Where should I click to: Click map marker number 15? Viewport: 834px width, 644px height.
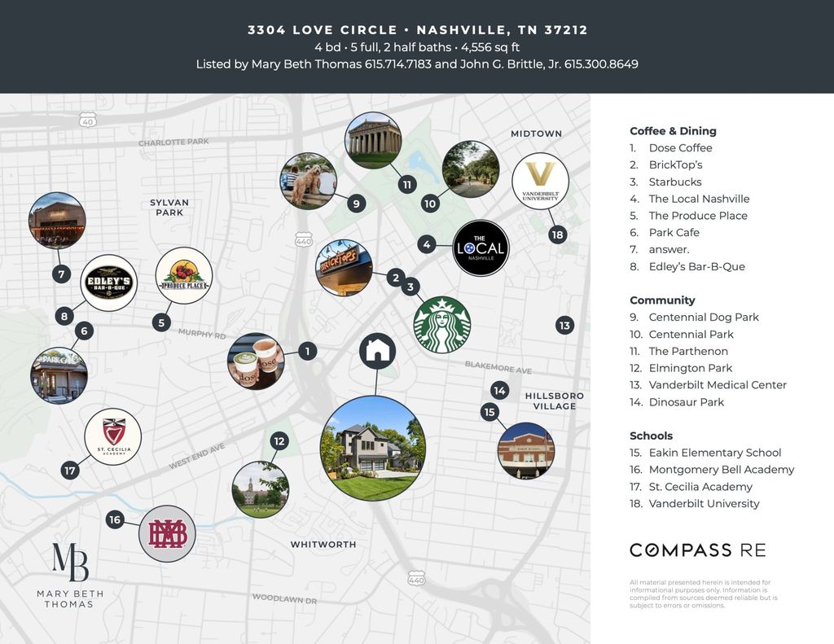[489, 412]
